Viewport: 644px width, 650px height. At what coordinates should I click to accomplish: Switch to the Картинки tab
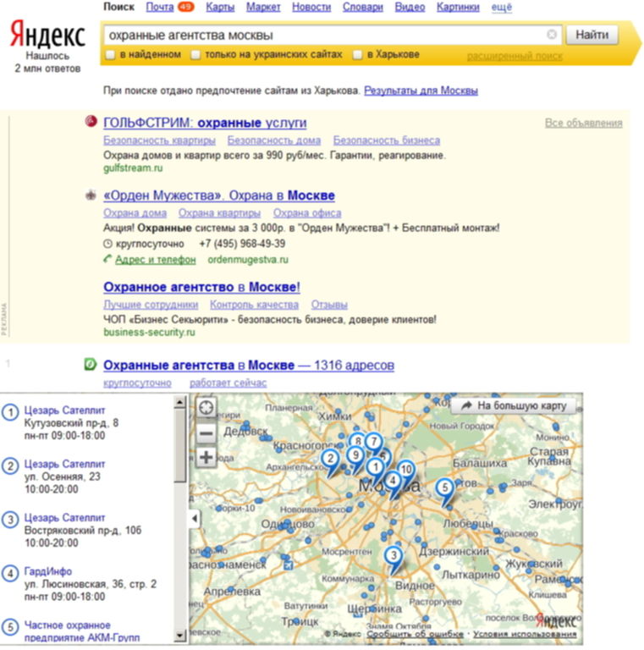(458, 7)
